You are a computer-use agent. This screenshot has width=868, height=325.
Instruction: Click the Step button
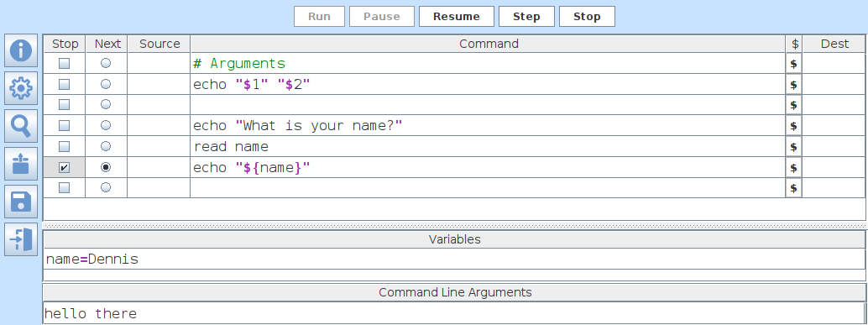pyautogui.click(x=526, y=17)
